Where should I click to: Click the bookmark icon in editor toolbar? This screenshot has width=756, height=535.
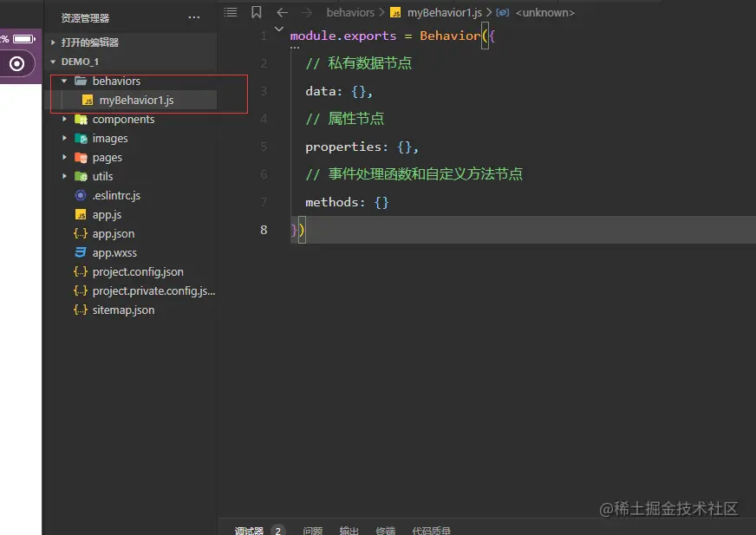coord(257,12)
